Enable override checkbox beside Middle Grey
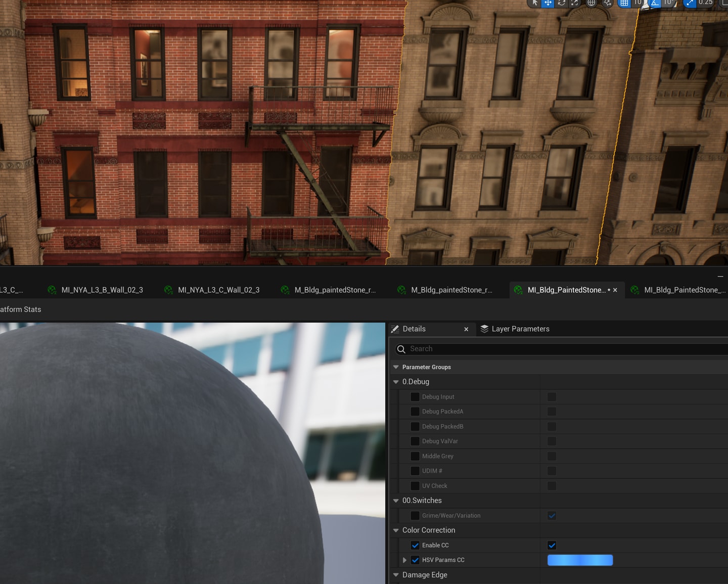 [415, 456]
